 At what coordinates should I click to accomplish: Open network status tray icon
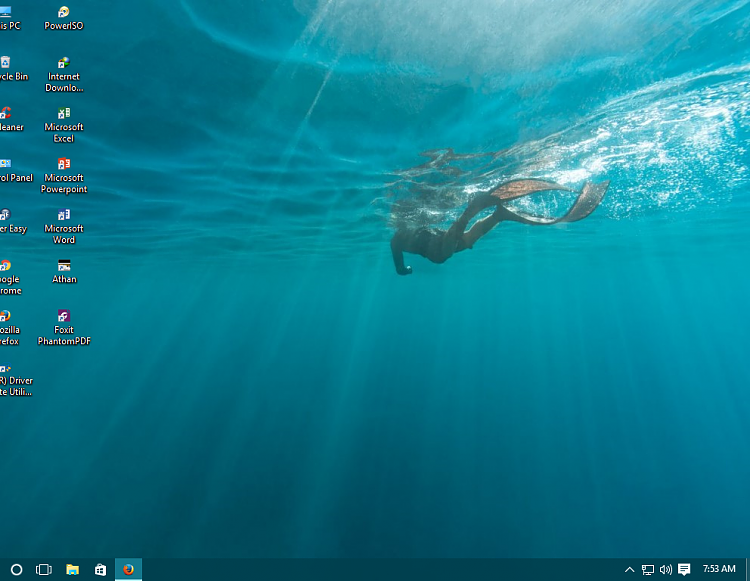click(648, 570)
